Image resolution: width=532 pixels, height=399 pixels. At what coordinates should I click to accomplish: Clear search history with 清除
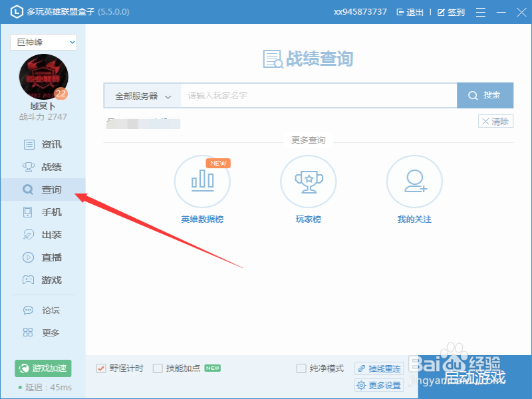[495, 121]
